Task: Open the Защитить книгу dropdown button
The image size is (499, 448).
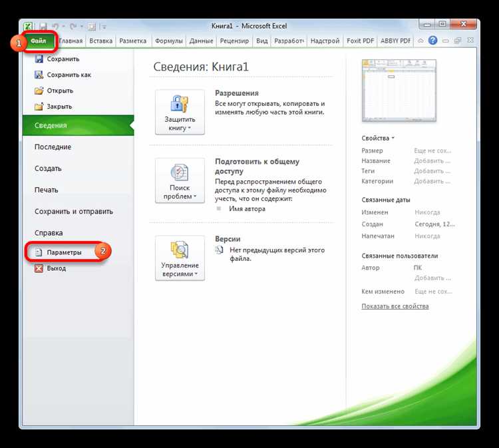Action: [180, 112]
